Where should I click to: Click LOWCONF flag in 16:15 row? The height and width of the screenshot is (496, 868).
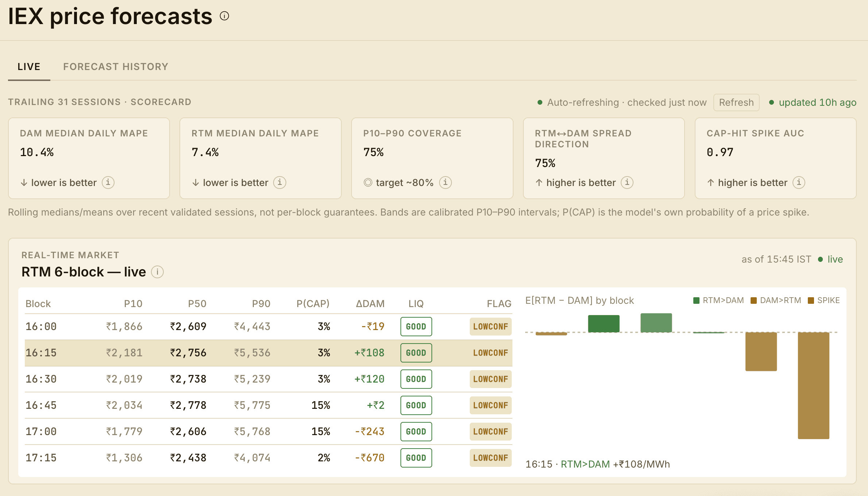coord(491,353)
